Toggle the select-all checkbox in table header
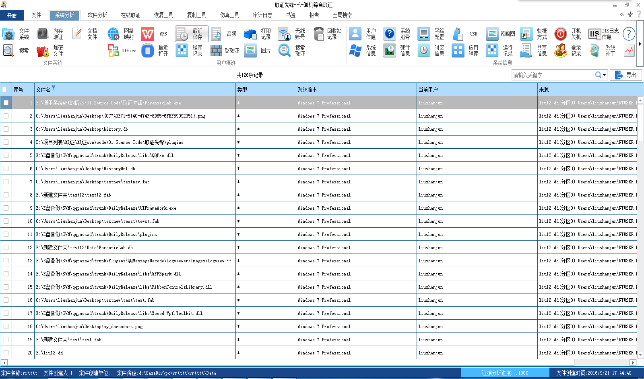 (4, 89)
